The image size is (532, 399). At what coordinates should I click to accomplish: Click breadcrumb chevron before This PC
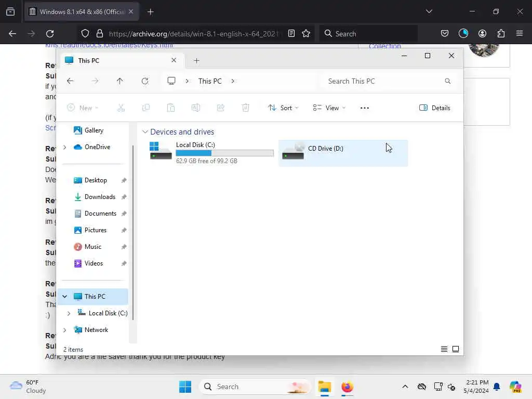pyautogui.click(x=187, y=81)
